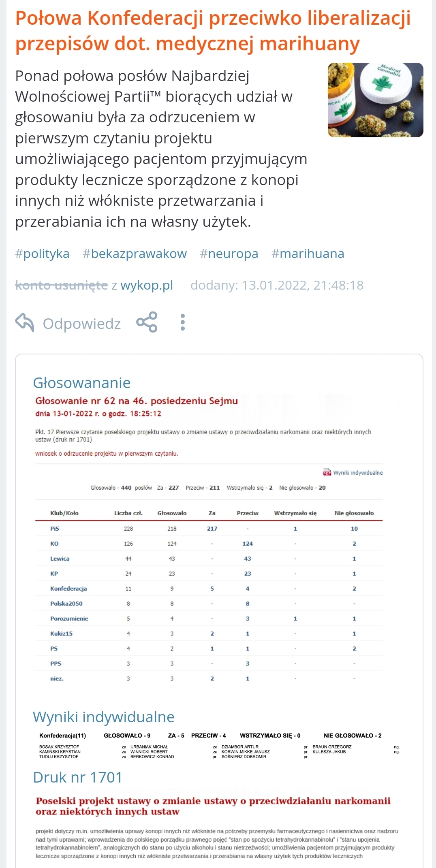Click the reply arrow icon

coord(25,323)
